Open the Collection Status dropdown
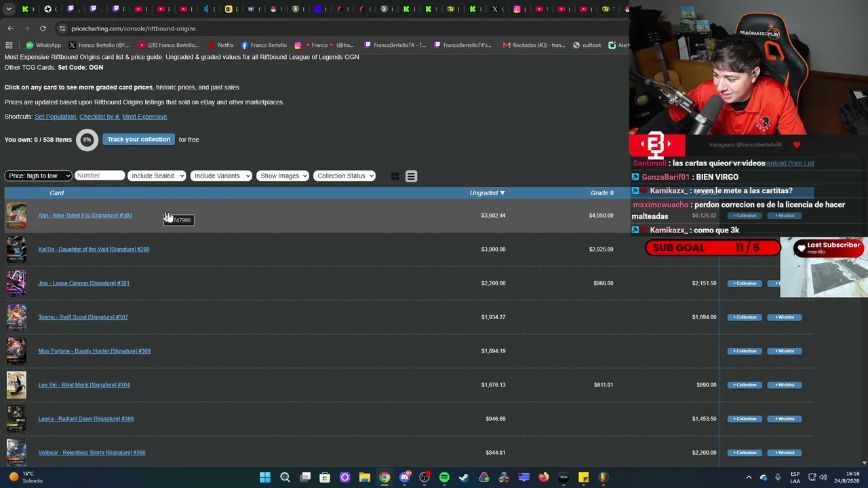The width and height of the screenshot is (868, 488). (345, 176)
